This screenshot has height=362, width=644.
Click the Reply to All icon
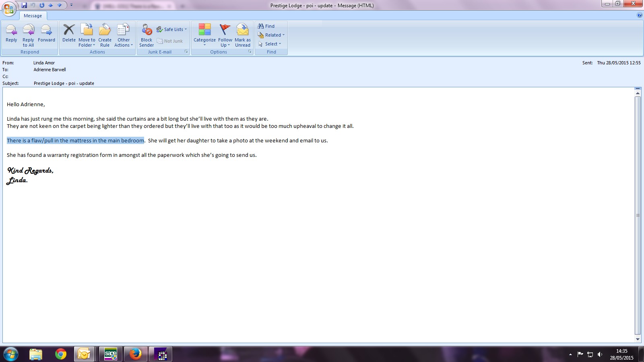[x=28, y=33]
